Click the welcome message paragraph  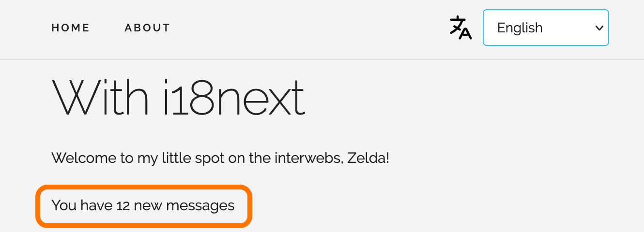220,158
